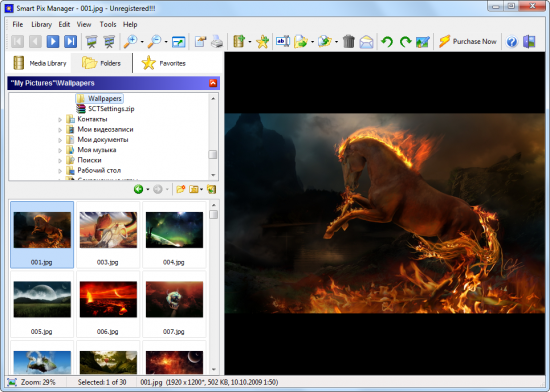Image resolution: width=550 pixels, height=392 pixels.
Task: Click the rename file icon
Action: pyautogui.click(x=283, y=41)
